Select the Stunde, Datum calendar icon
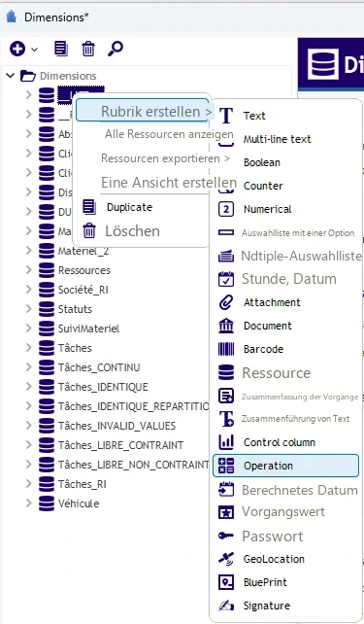The image size is (364, 624). click(x=226, y=279)
